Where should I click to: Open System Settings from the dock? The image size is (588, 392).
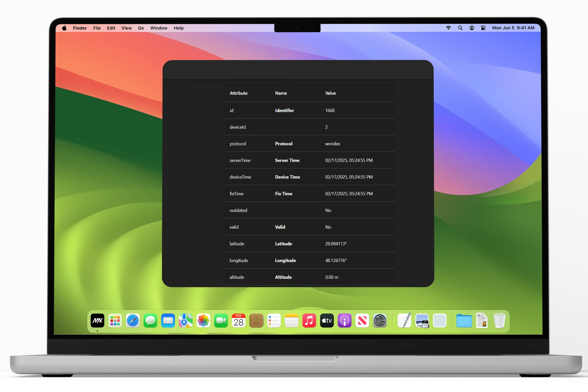pos(380,320)
